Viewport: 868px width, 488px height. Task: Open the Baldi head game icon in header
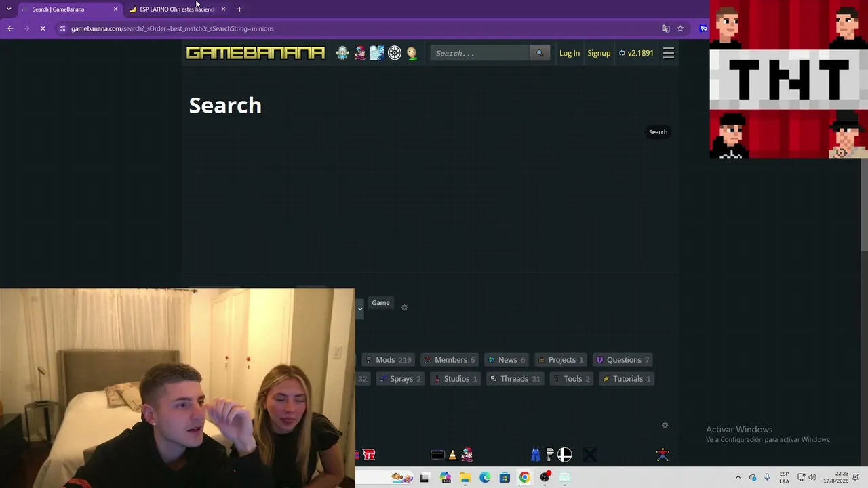(412, 53)
